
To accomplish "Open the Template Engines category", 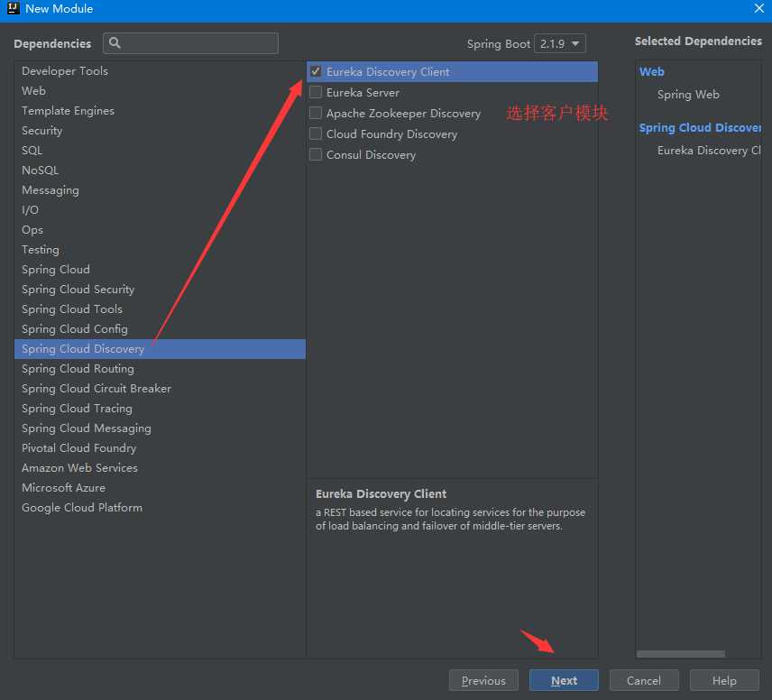I will point(160,110).
